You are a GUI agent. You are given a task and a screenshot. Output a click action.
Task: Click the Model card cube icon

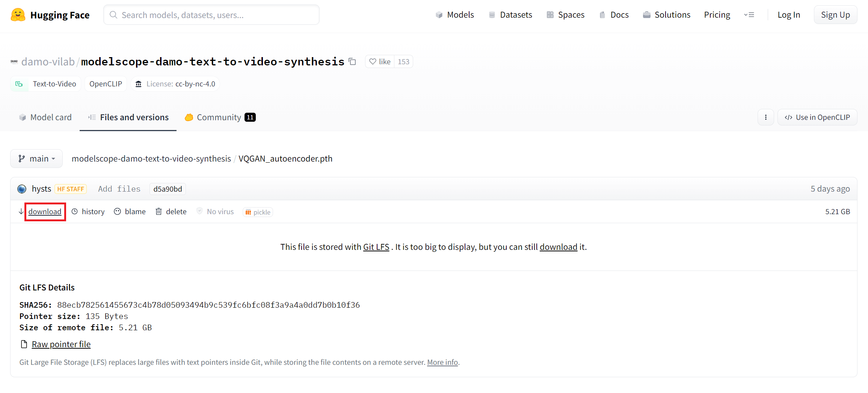point(23,117)
